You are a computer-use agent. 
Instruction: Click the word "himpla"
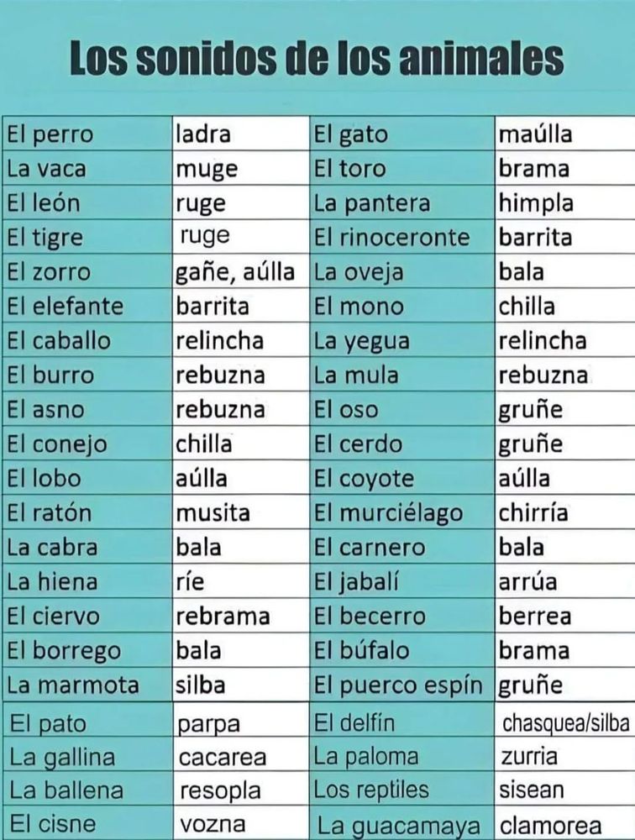coord(536,203)
